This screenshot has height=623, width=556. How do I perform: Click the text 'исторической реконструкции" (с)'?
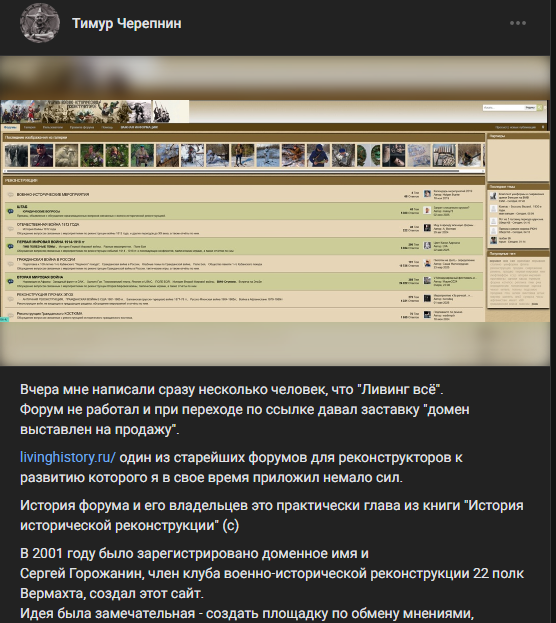click(130, 525)
